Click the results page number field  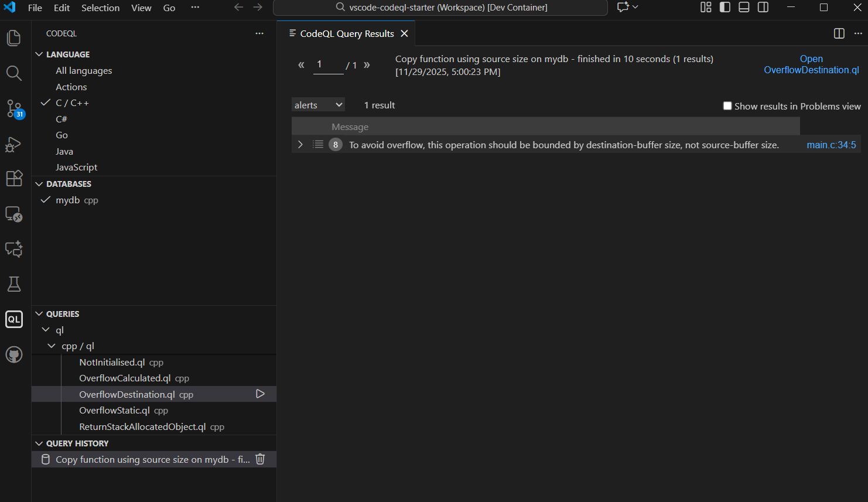click(x=328, y=64)
